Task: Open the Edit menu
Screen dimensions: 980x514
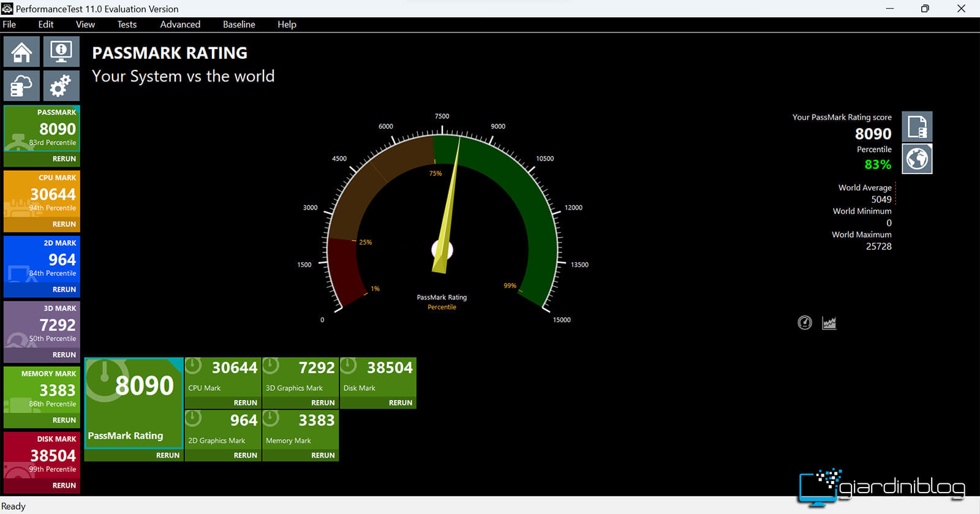Action: click(x=46, y=25)
